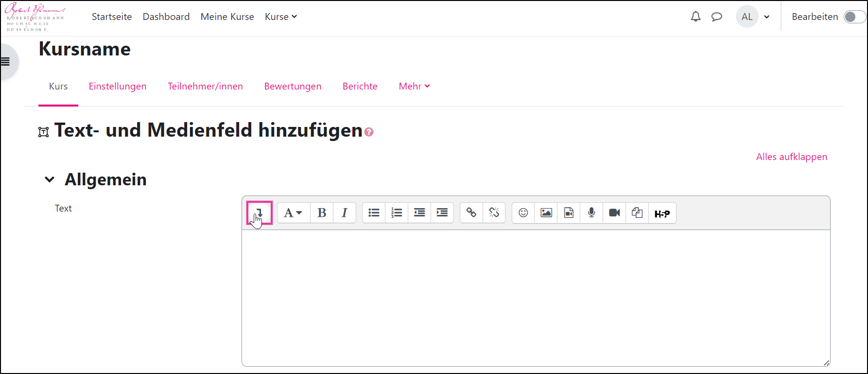Click the Kursname heading
Image resolution: width=868 pixels, height=374 pixels.
click(x=85, y=49)
